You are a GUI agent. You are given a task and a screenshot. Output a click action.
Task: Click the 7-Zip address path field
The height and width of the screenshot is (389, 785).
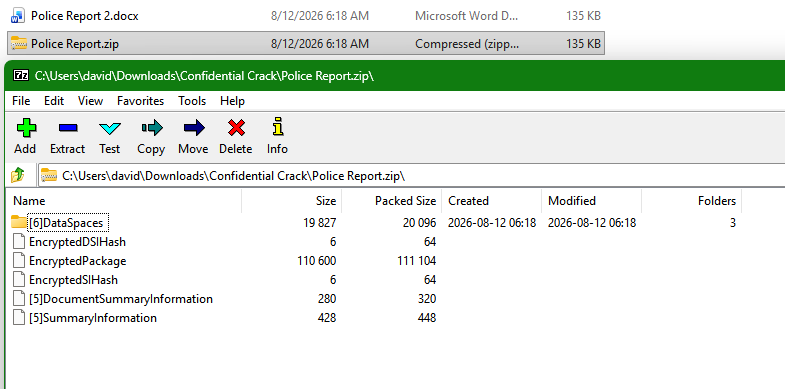(412, 176)
